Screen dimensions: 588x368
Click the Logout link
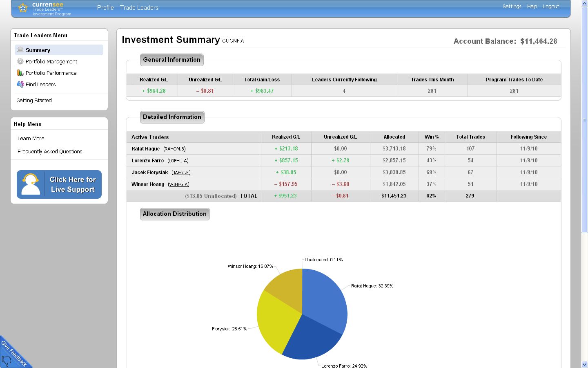coord(551,6)
